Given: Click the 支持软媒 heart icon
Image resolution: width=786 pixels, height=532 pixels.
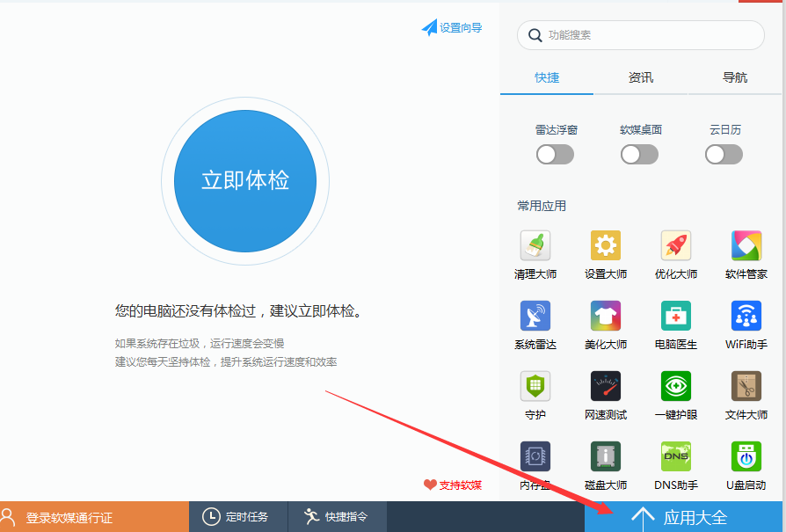Looking at the screenshot, I should [430, 485].
